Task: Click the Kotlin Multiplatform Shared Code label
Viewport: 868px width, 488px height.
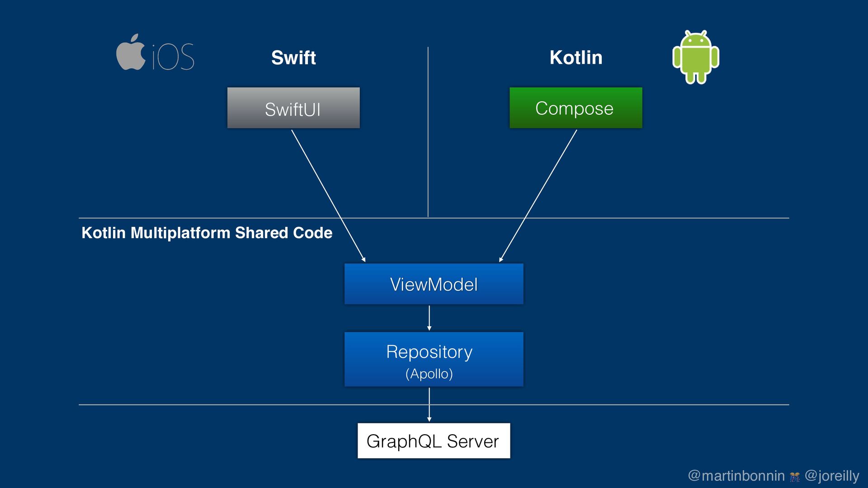Action: 207,233
